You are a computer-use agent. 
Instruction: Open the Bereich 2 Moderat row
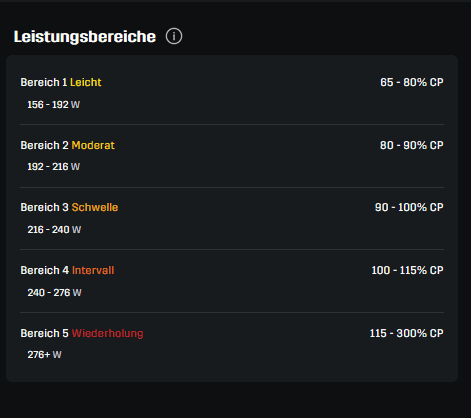point(232,156)
